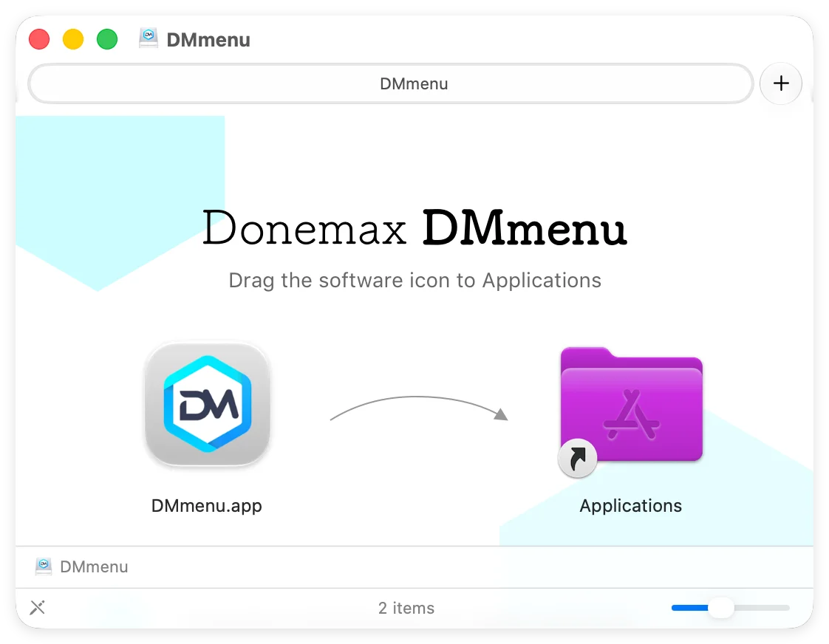The height and width of the screenshot is (644, 829).
Task: Click the 2 items status text
Action: [x=406, y=608]
